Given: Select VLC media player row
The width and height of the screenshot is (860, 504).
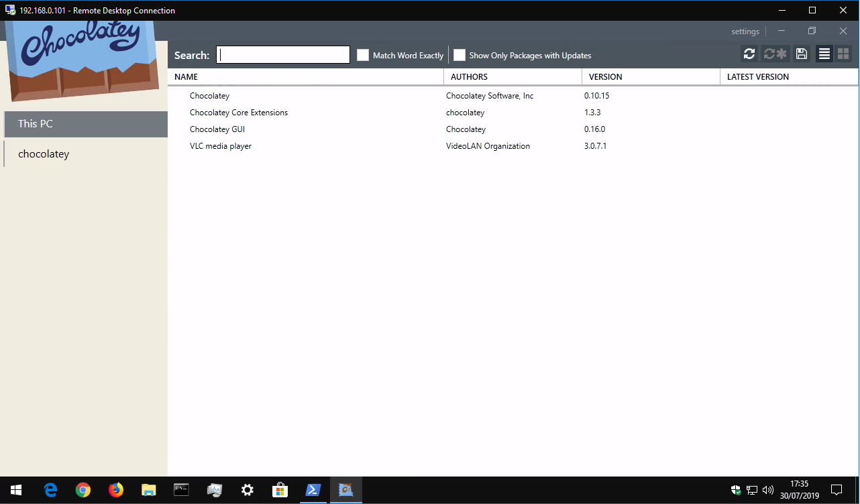Looking at the screenshot, I should point(513,146).
